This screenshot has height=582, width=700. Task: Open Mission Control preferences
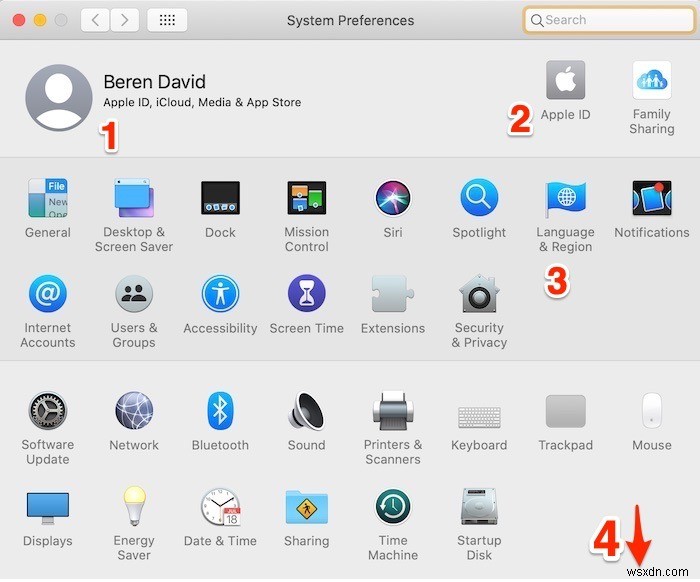(x=307, y=198)
